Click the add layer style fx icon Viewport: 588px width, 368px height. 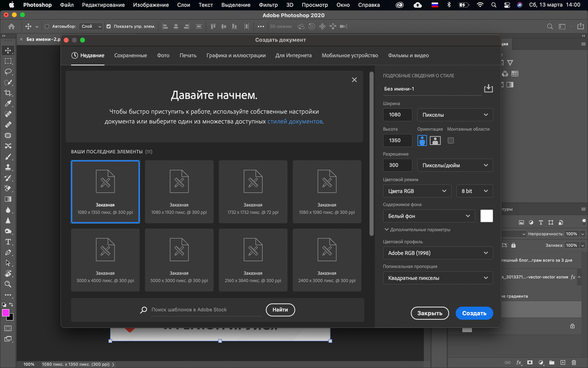519,363
